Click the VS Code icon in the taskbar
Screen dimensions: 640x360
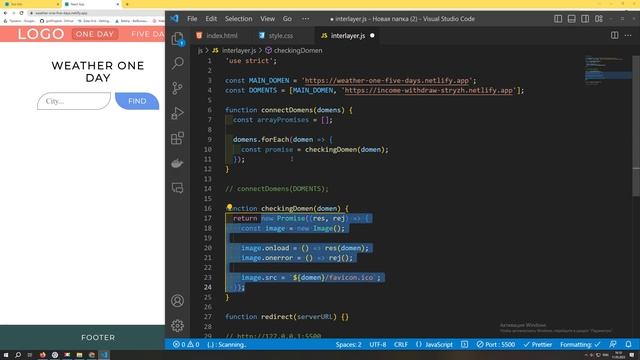click(x=104, y=355)
